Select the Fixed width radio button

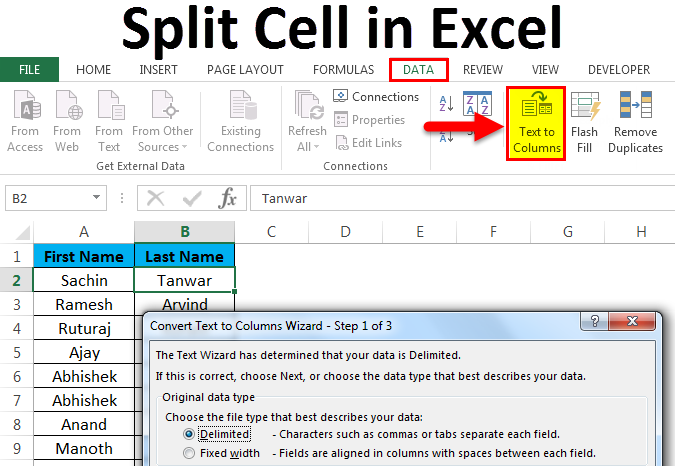(x=189, y=453)
